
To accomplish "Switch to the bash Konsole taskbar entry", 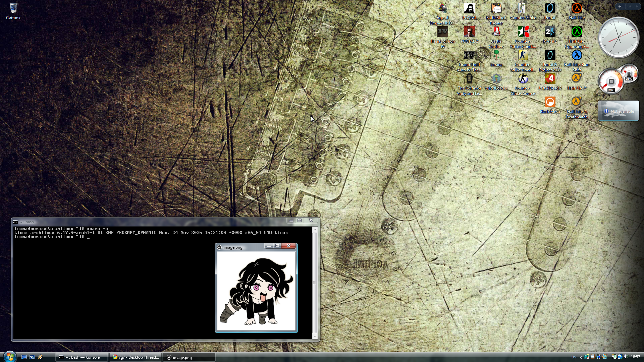I will point(82,357).
